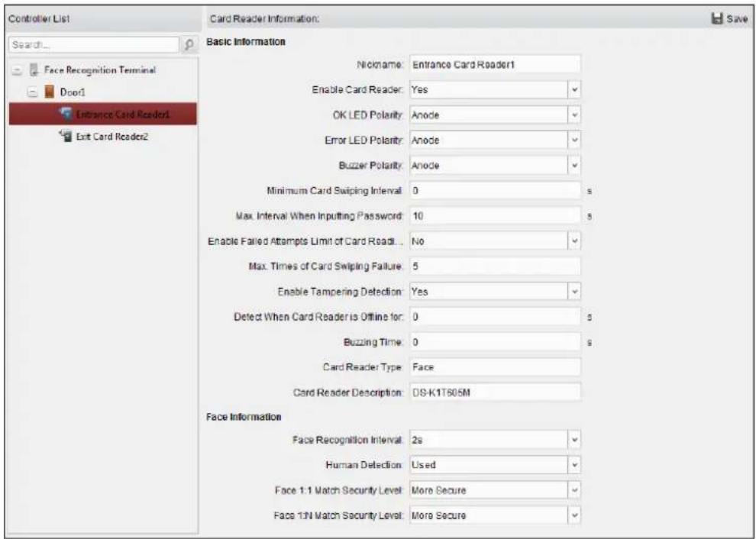Click the search magnifier icon

coord(189,45)
